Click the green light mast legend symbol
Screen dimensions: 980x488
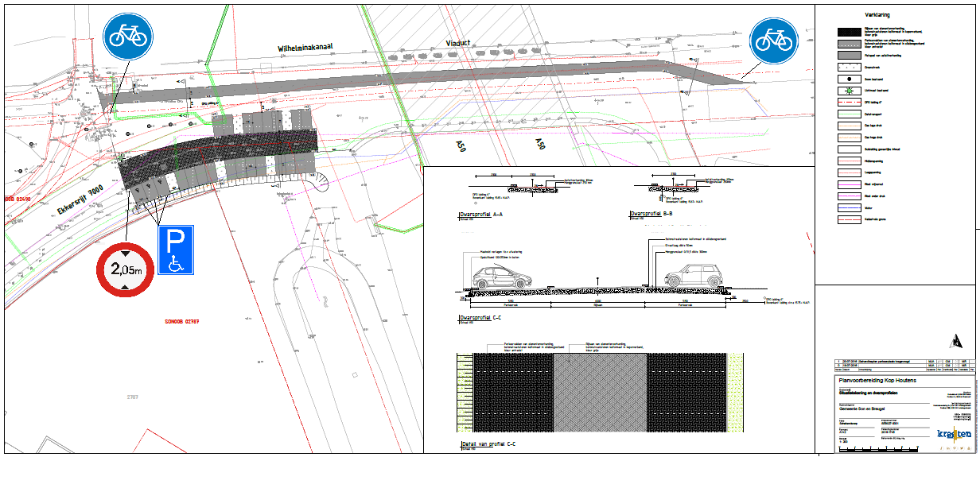[x=848, y=92]
